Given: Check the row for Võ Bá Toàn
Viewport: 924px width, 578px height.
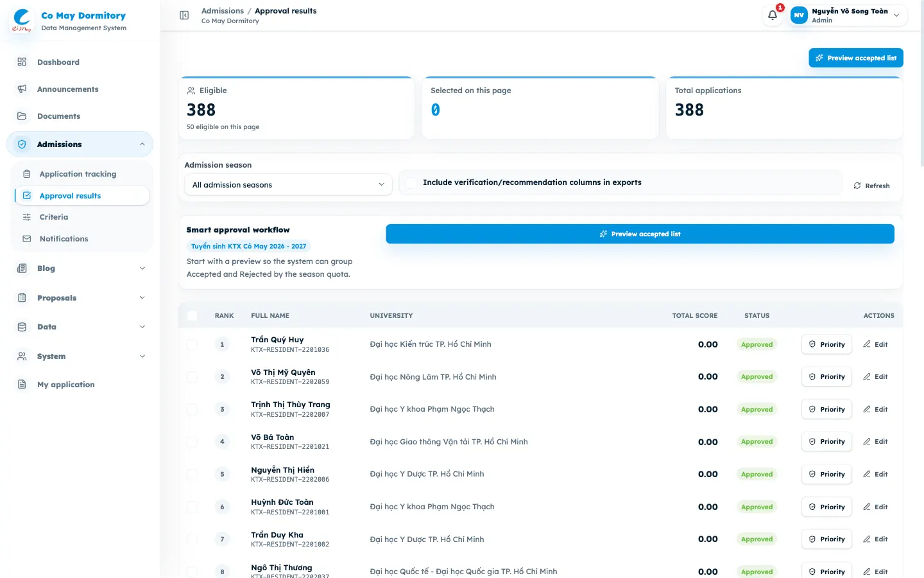Looking at the screenshot, I should coord(192,442).
